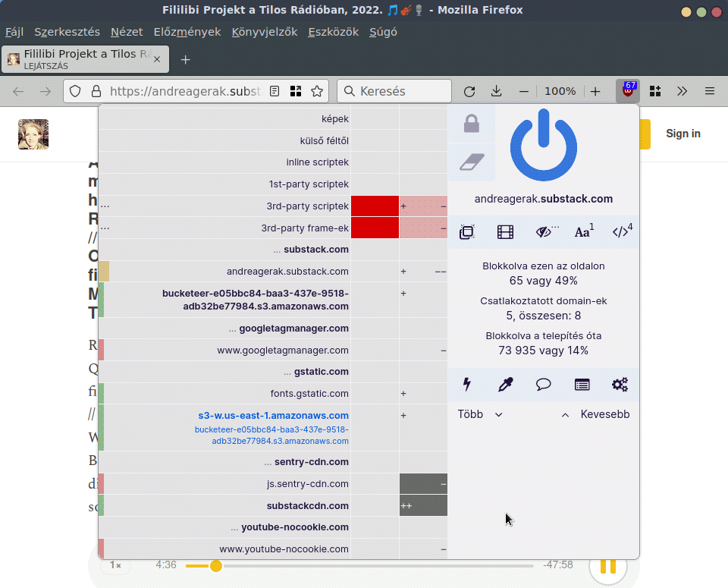Click local rule cell for substackcdn.com
The width and height of the screenshot is (728, 588).
click(423, 505)
